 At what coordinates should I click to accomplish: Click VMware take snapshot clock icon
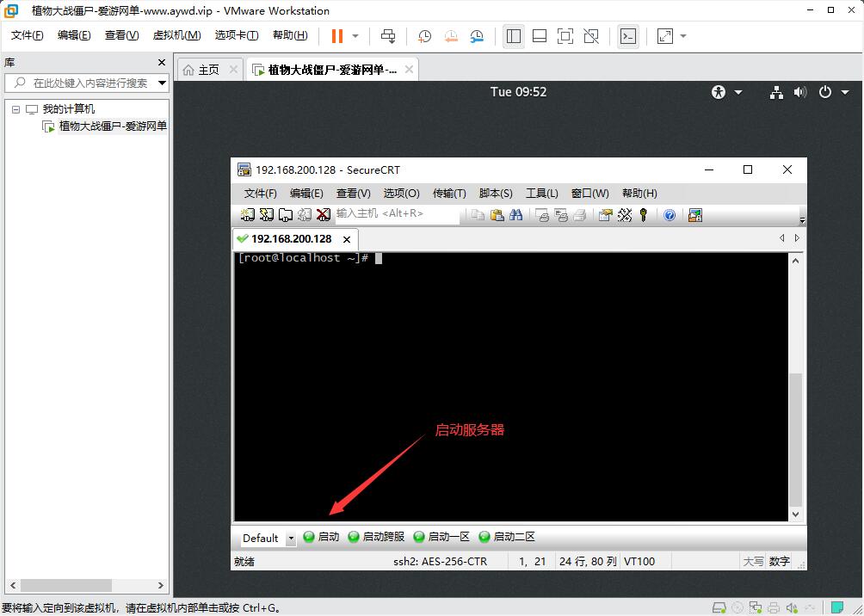pos(425,36)
